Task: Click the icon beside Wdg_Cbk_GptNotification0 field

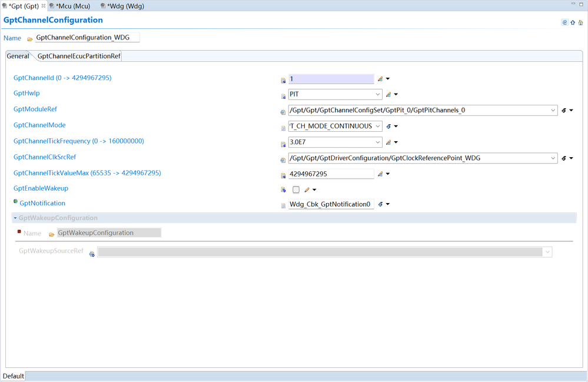Action: point(380,204)
